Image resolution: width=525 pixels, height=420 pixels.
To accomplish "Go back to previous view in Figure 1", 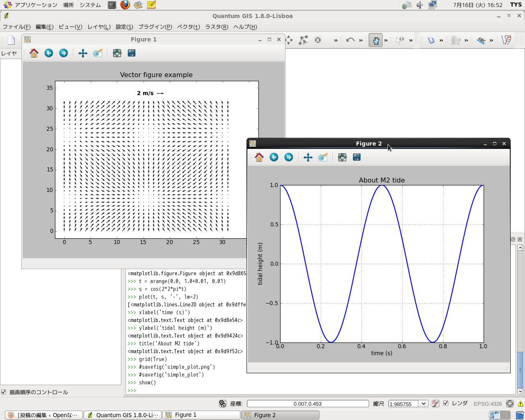I will 49,53.
